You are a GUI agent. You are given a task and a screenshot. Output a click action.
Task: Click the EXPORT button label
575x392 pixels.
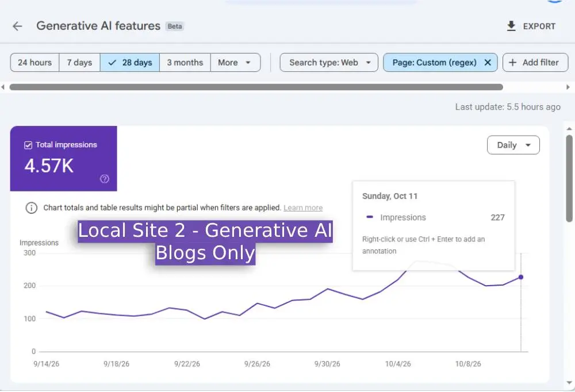[539, 26]
